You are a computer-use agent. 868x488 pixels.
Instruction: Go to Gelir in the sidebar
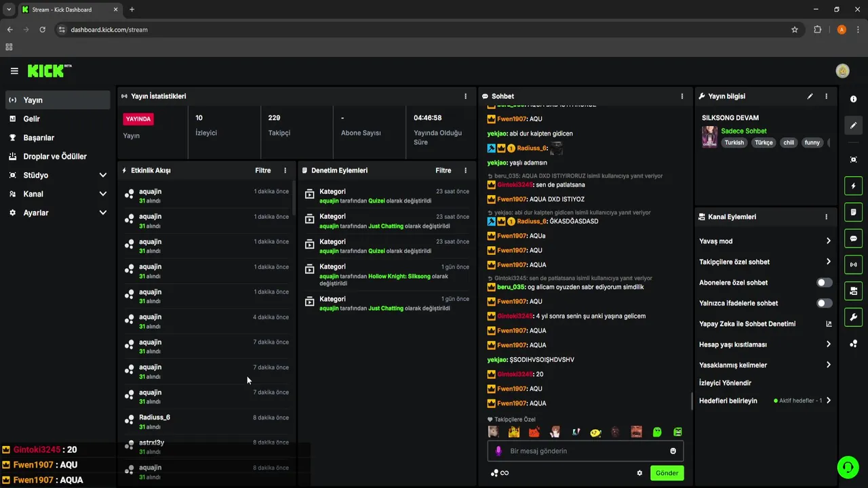tap(58, 119)
